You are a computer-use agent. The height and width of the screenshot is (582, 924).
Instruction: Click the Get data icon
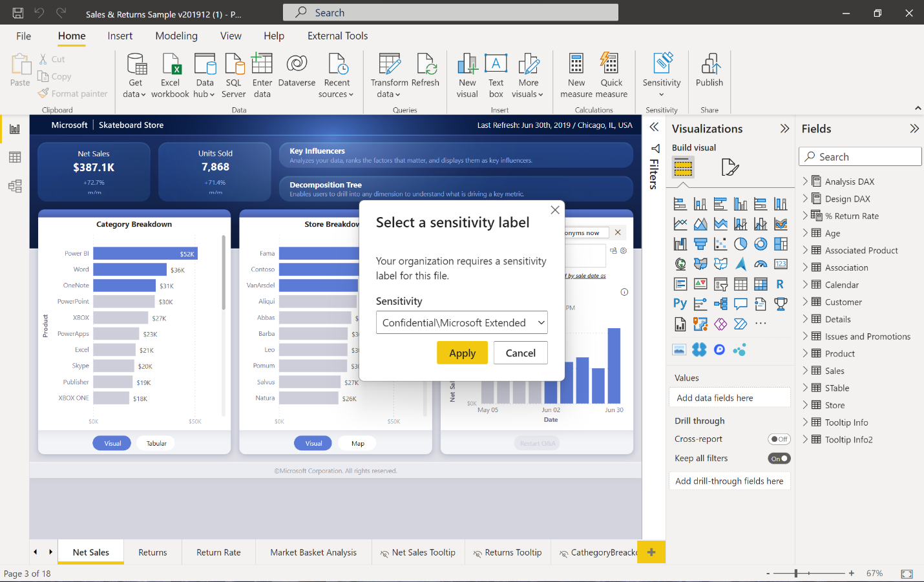(x=135, y=65)
